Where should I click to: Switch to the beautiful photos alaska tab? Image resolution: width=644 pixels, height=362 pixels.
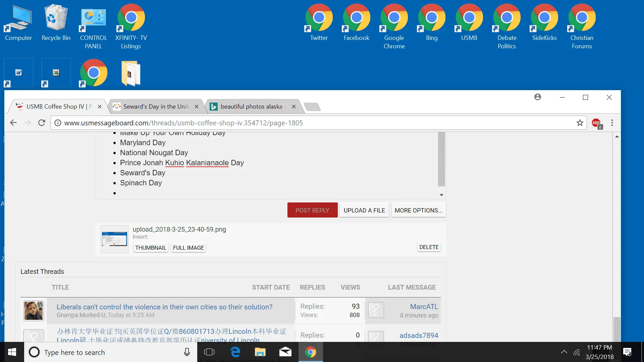pyautogui.click(x=252, y=107)
